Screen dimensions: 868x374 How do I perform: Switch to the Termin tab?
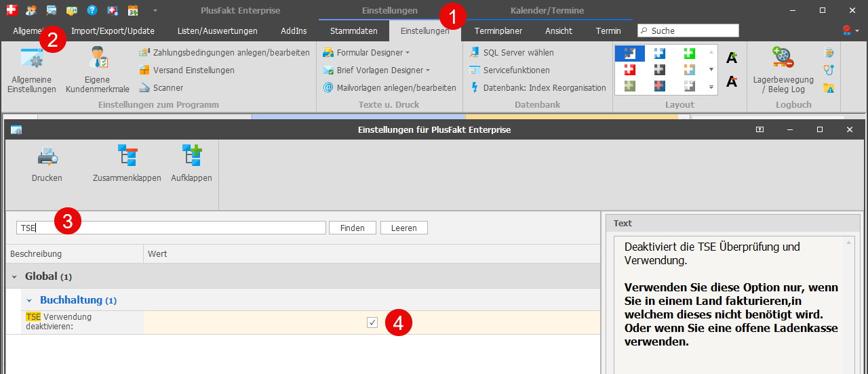pyautogui.click(x=608, y=30)
